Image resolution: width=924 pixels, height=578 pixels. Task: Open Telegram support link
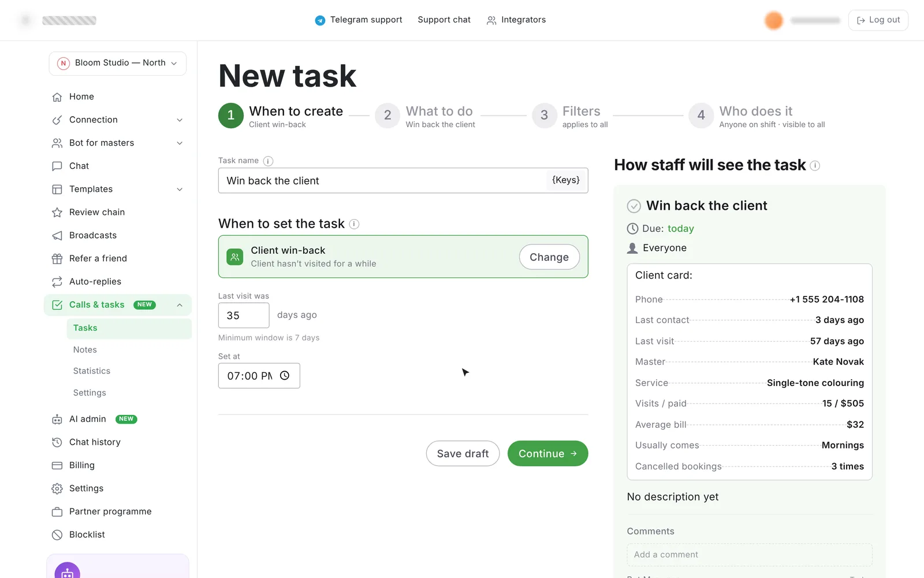pyautogui.click(x=359, y=20)
